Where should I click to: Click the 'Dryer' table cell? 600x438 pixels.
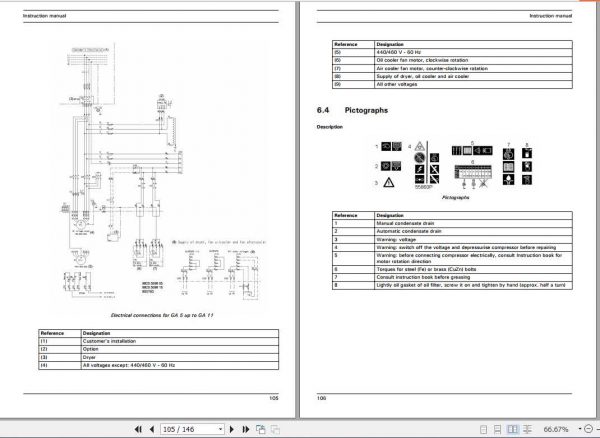(180, 357)
